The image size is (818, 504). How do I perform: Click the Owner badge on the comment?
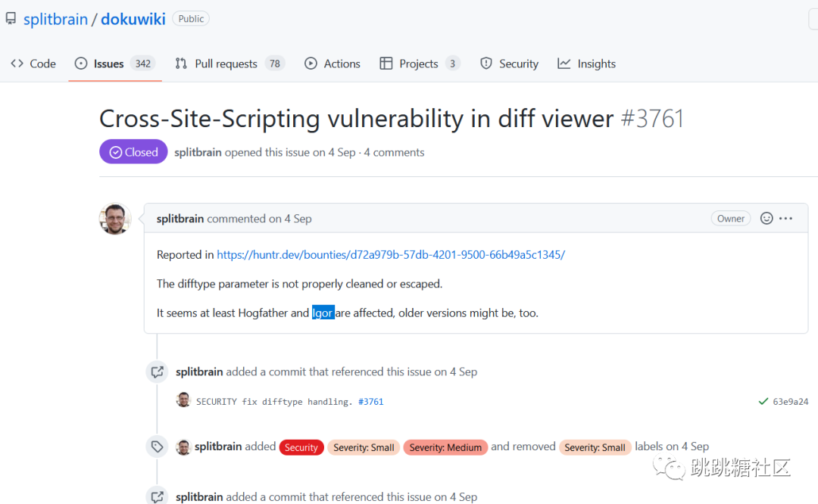(730, 219)
